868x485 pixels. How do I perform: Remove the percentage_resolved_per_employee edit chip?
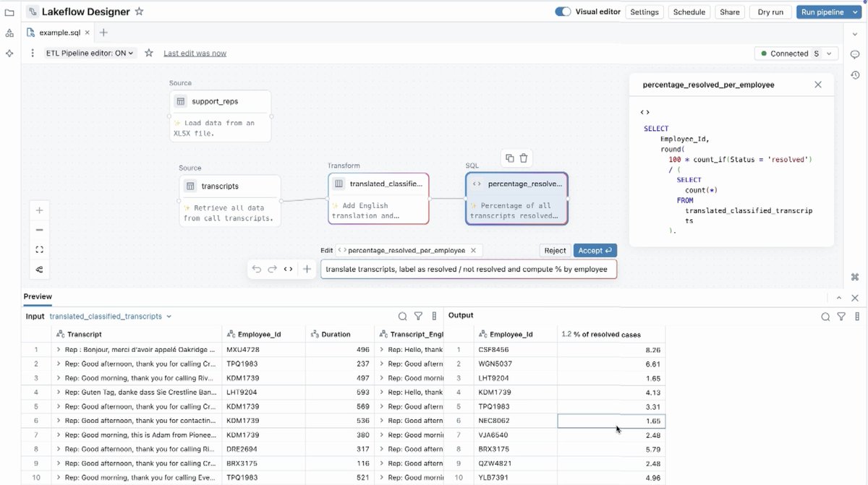point(473,250)
